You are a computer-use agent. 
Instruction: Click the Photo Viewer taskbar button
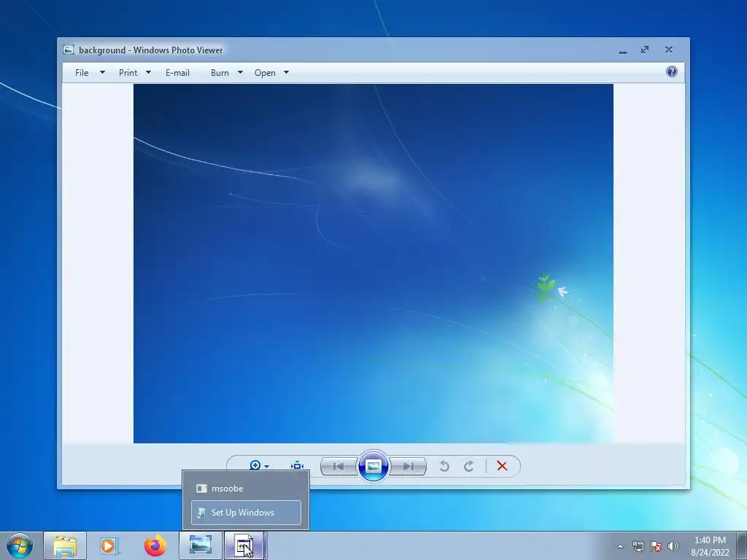201,545
